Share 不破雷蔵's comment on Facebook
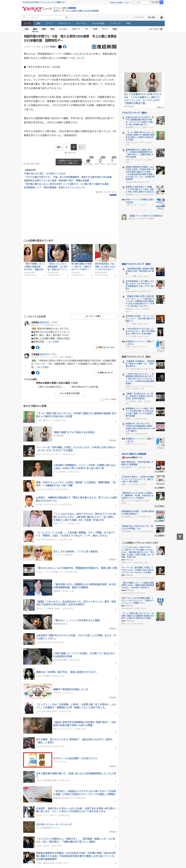 38,373
